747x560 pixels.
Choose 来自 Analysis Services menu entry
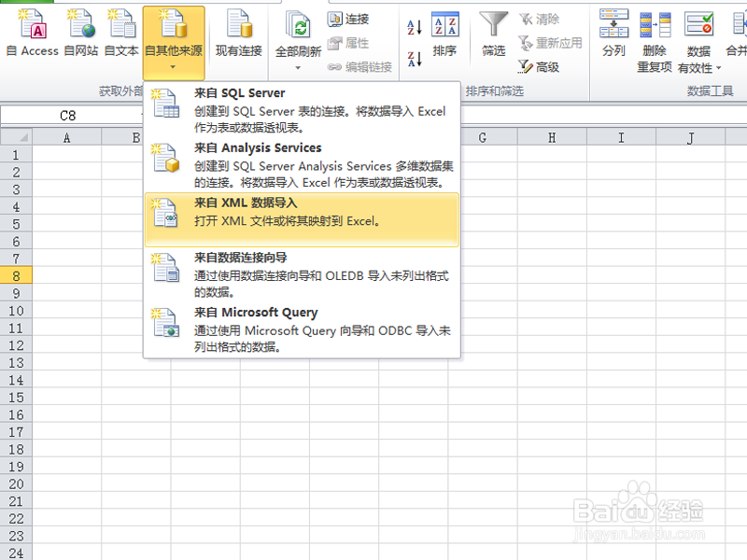302,165
